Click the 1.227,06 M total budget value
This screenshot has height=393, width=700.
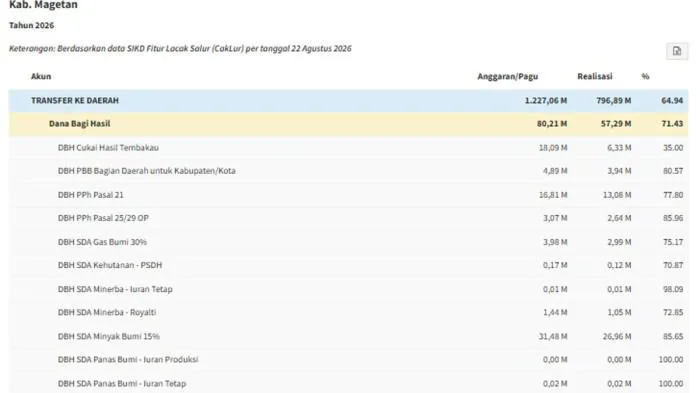[x=546, y=100]
